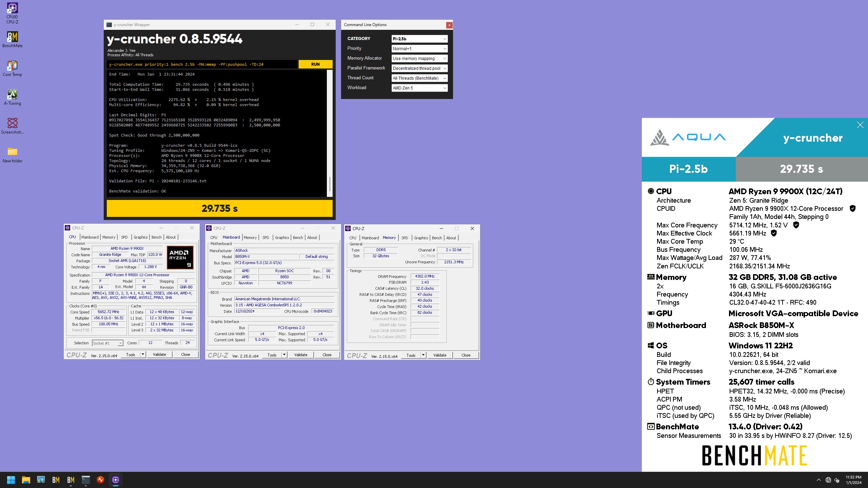Open Core Temp desktop icon

click(12, 68)
